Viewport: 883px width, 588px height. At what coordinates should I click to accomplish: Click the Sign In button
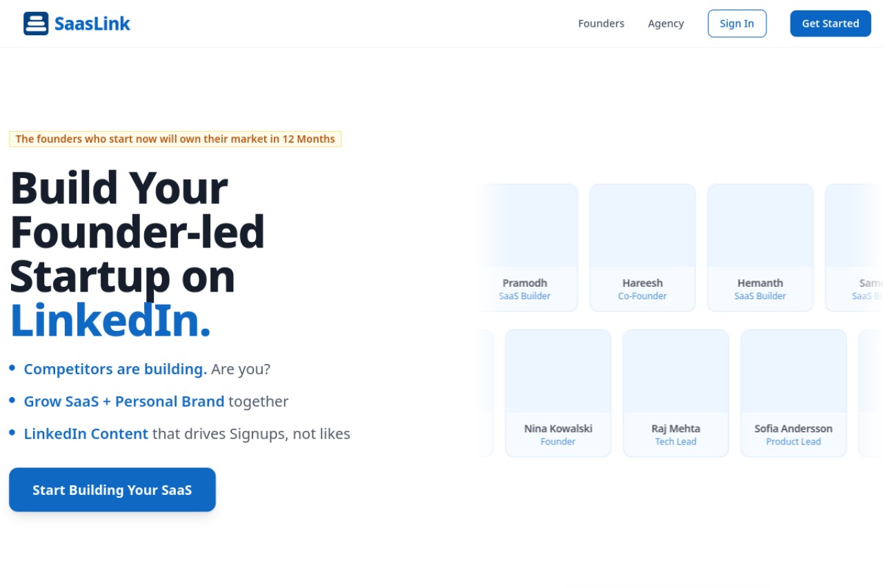coord(737,23)
